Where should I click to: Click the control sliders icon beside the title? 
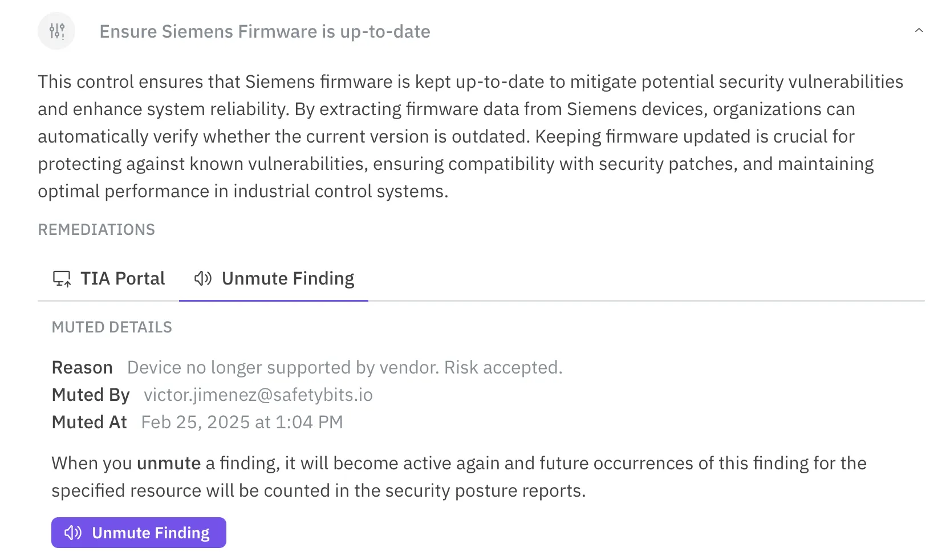click(x=56, y=31)
